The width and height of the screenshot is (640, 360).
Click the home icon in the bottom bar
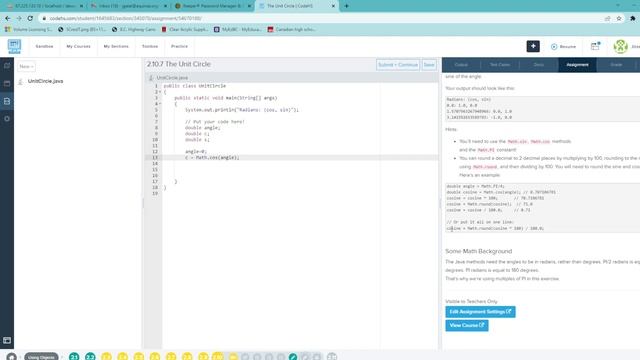[x=11, y=356]
